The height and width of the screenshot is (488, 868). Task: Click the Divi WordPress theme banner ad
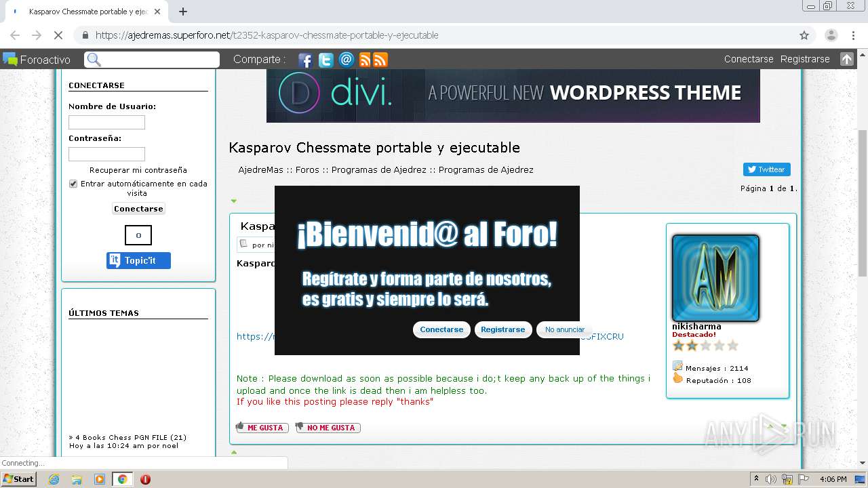pos(513,96)
